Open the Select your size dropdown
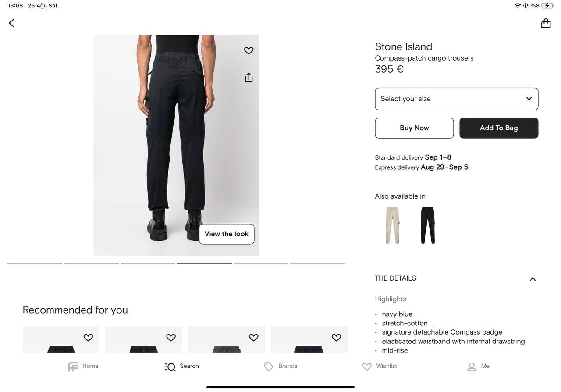The width and height of the screenshot is (561, 392). pyautogui.click(x=456, y=99)
